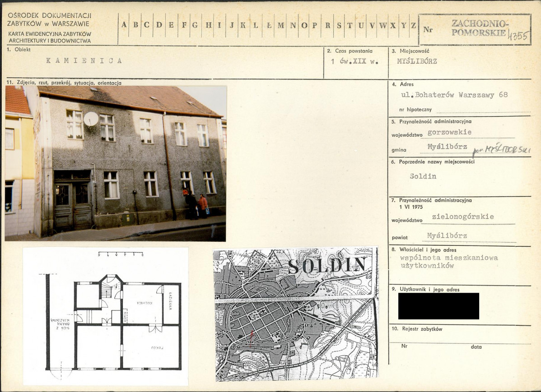Click the ZACHODNIO-POMORSKIE stamp
The height and width of the screenshot is (392, 541).
click(480, 28)
